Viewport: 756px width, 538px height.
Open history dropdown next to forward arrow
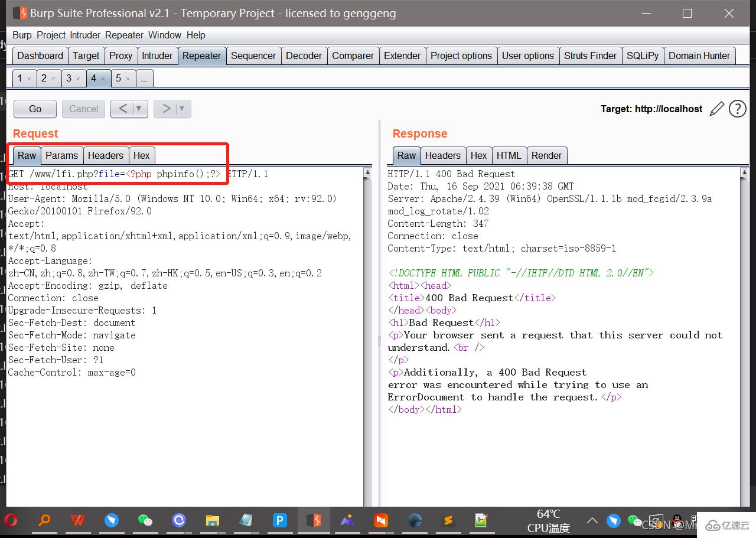coord(182,109)
